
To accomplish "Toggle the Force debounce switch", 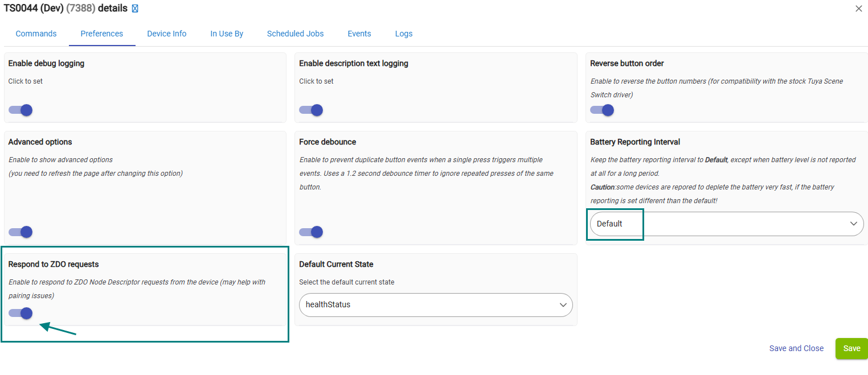I will click(x=311, y=232).
